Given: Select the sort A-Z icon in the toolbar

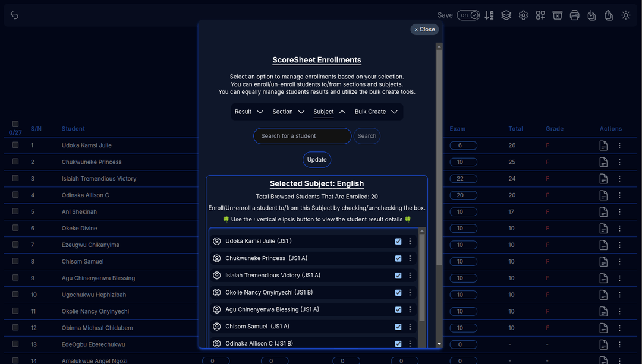Looking at the screenshot, I should pyautogui.click(x=489, y=15).
